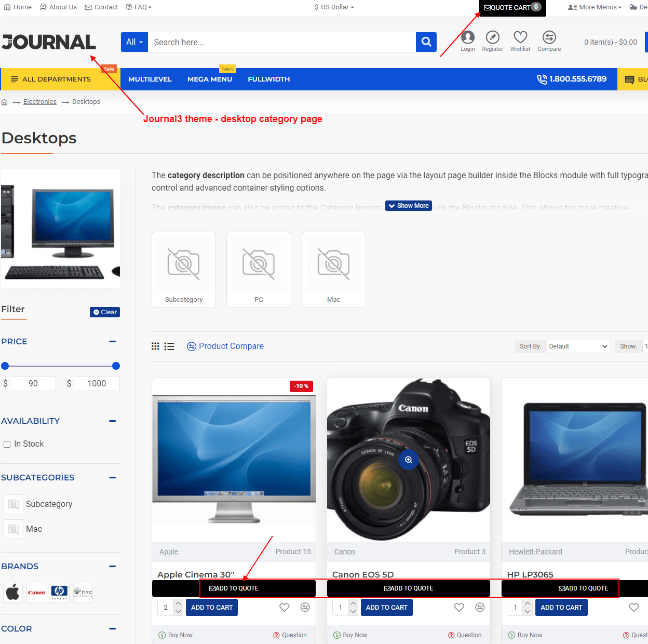Select the Canon brand logo filter

[x=36, y=592]
